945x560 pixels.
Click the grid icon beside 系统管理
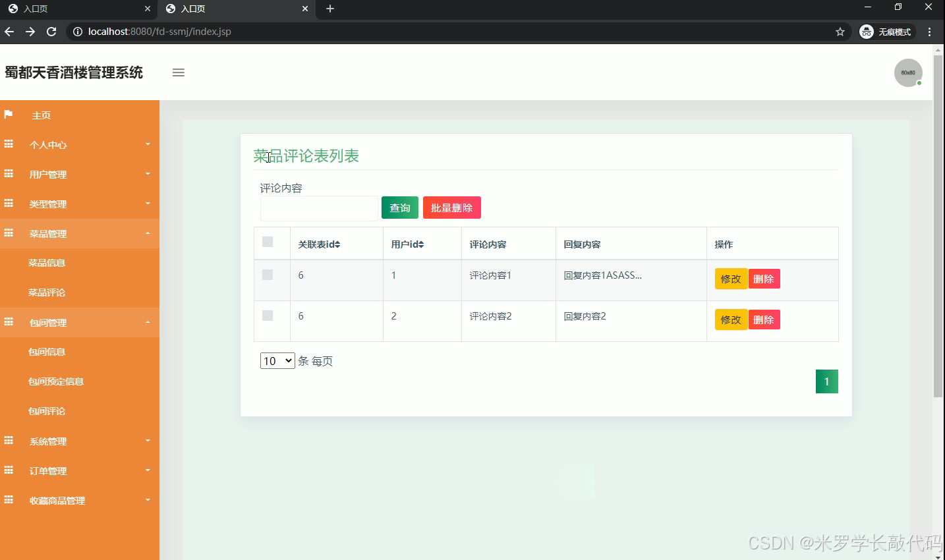point(9,441)
